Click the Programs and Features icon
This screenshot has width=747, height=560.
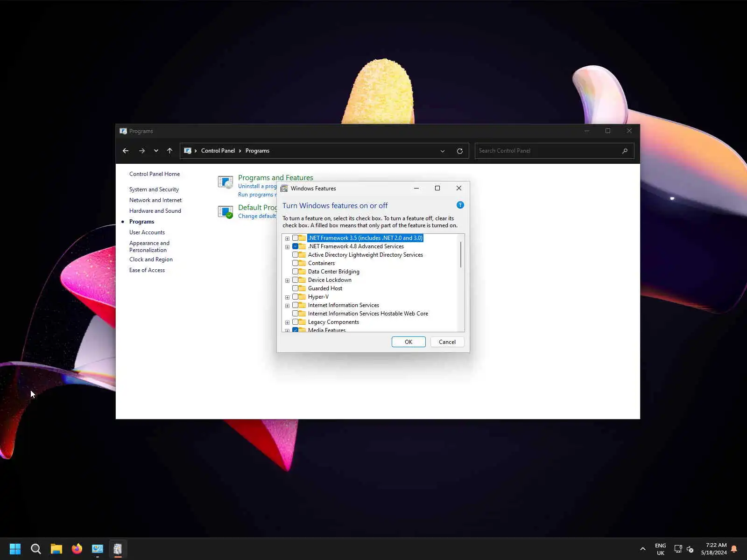click(x=226, y=182)
